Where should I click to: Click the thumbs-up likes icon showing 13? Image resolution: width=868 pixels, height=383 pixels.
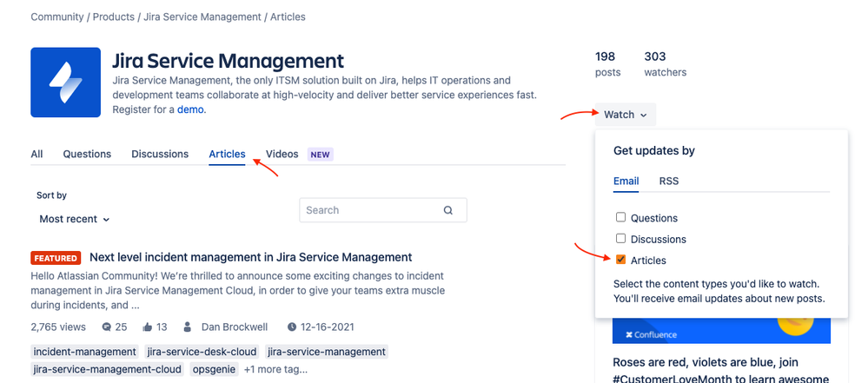coord(147,327)
